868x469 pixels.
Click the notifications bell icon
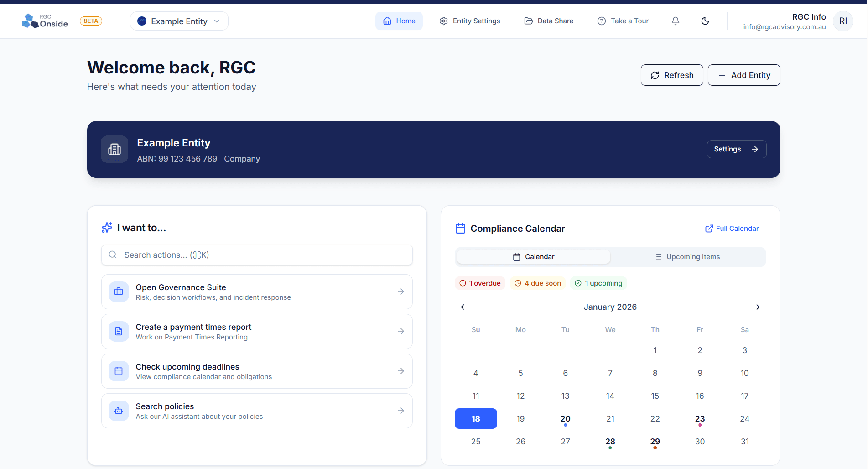(x=676, y=21)
